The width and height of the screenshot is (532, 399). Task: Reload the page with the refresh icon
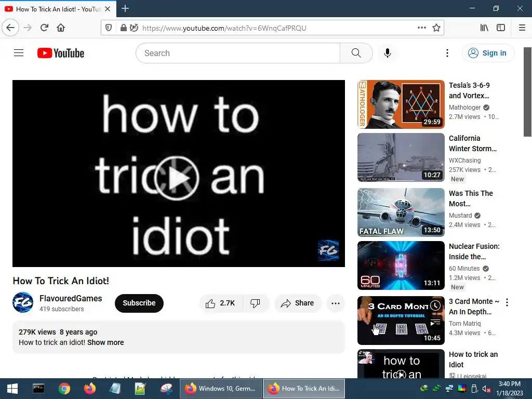44,28
